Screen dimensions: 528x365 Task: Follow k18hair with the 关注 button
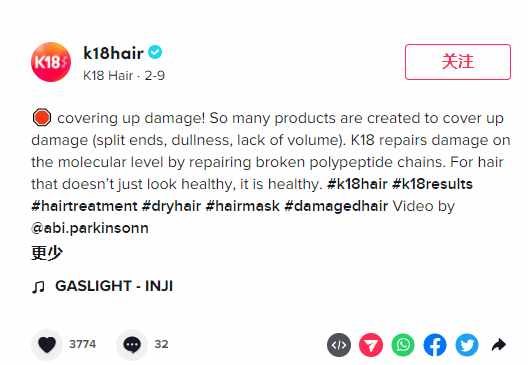(458, 62)
